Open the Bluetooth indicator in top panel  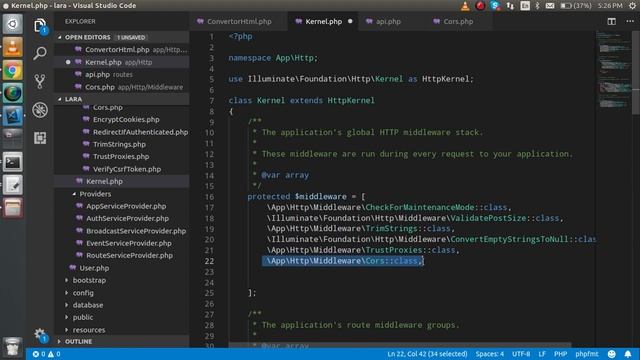click(x=537, y=6)
